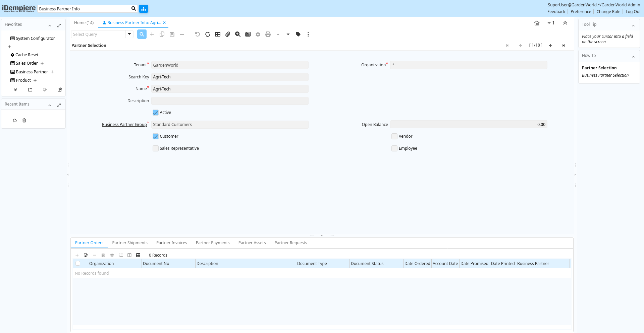Click into the Description input field
This screenshot has height=333, width=644.
230,101
